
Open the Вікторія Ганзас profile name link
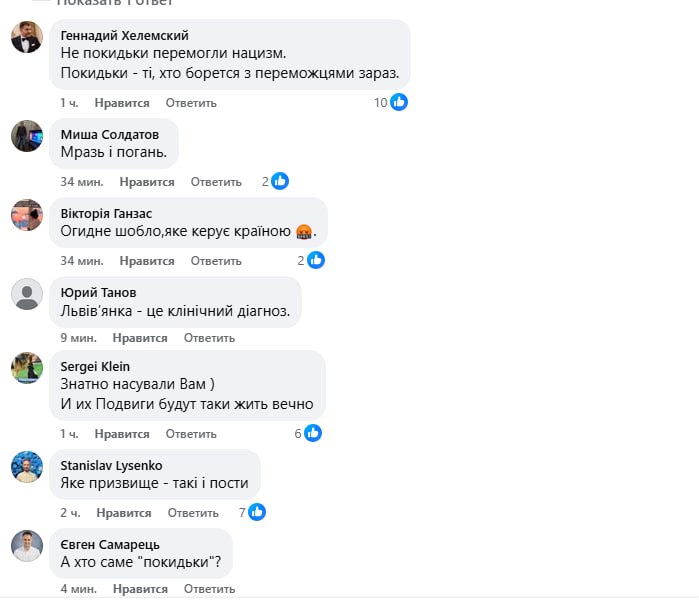(x=106, y=214)
